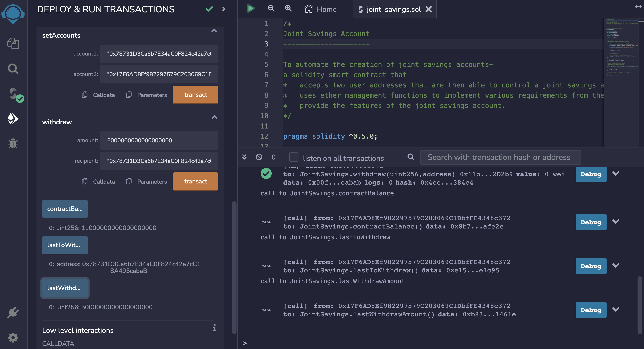Expand the lastWithdrawAmount call log details
644x349 pixels.
(x=616, y=309)
